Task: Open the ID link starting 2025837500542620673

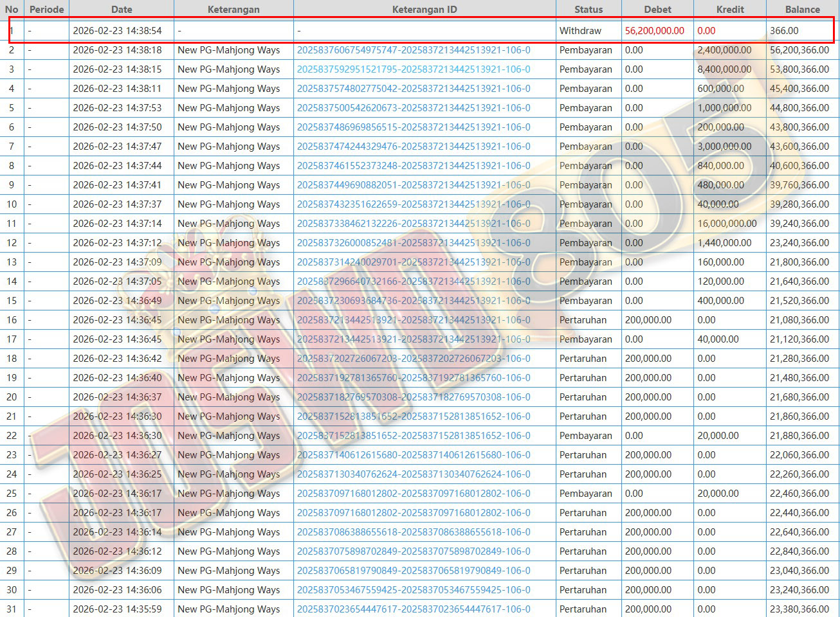Action: tap(414, 108)
